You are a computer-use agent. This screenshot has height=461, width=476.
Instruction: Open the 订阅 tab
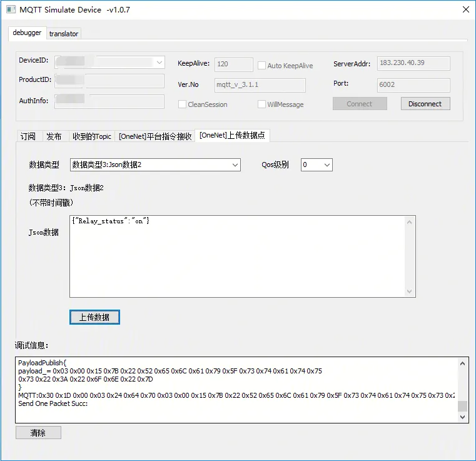(28, 136)
